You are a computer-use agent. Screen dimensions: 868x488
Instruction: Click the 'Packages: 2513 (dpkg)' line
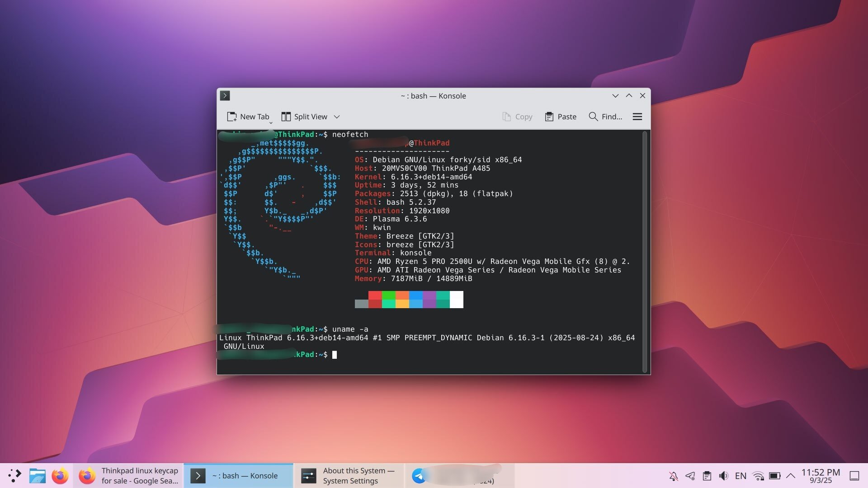434,193
